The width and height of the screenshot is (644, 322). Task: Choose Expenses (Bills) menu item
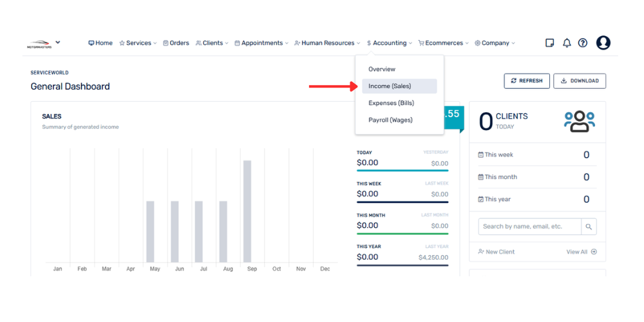(x=391, y=103)
